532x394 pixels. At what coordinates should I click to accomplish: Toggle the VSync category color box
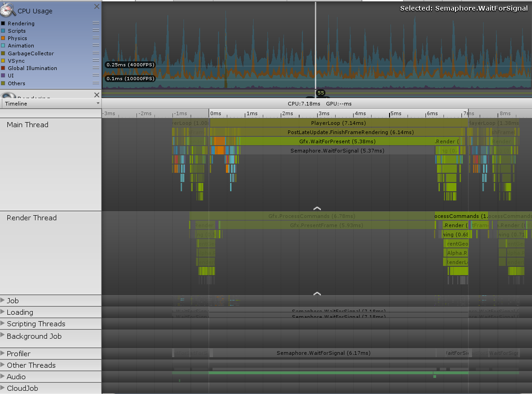click(x=3, y=61)
